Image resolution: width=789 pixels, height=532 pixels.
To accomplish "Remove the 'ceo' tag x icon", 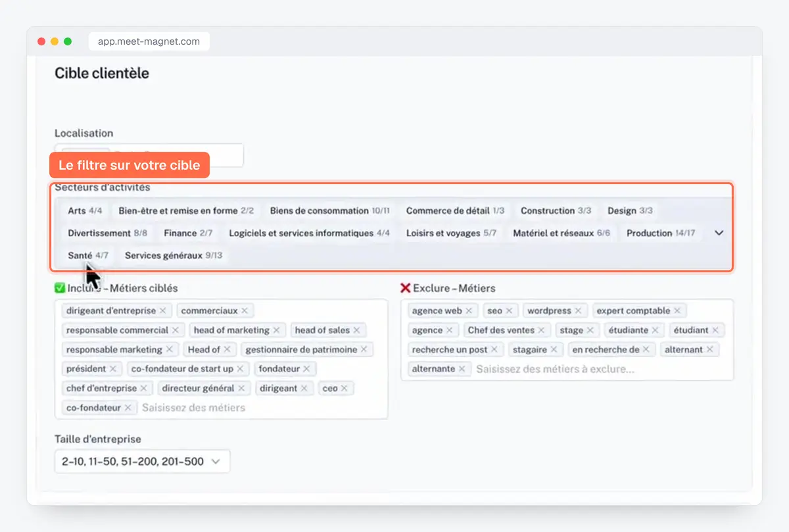I will coord(344,388).
